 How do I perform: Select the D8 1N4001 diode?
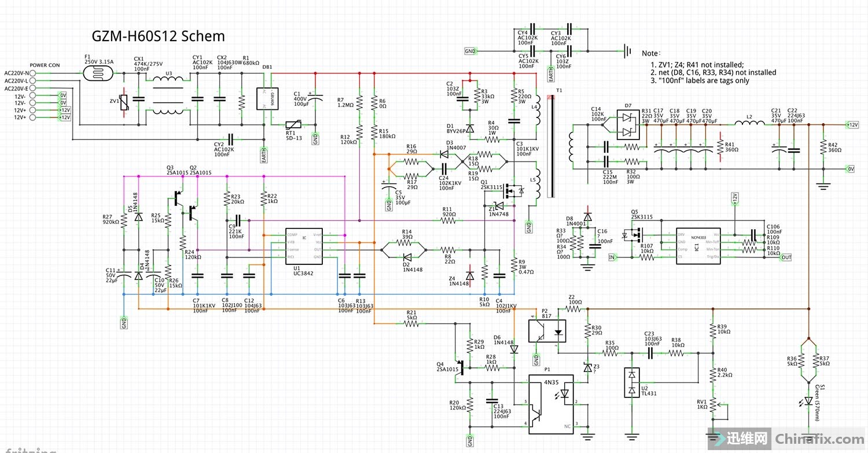587,217
